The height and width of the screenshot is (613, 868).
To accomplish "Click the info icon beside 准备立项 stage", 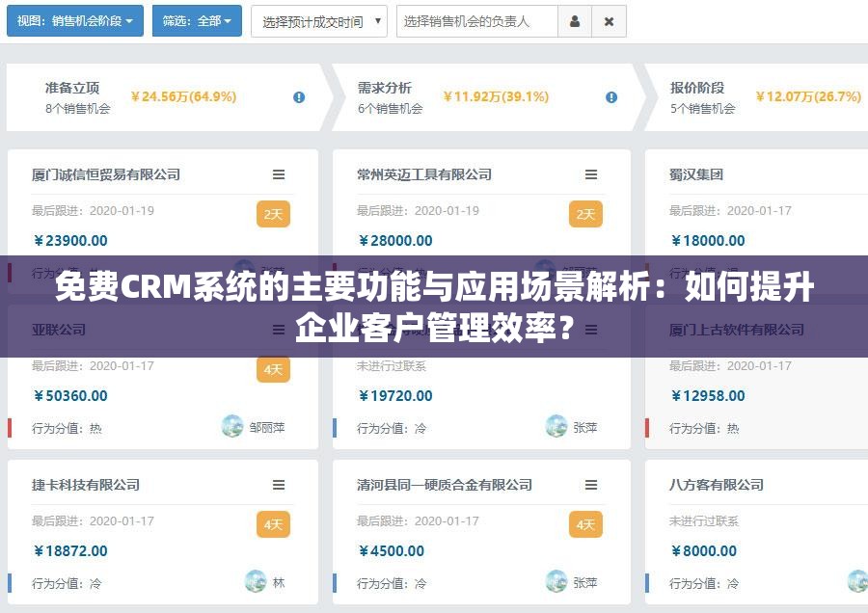I will coord(299,96).
